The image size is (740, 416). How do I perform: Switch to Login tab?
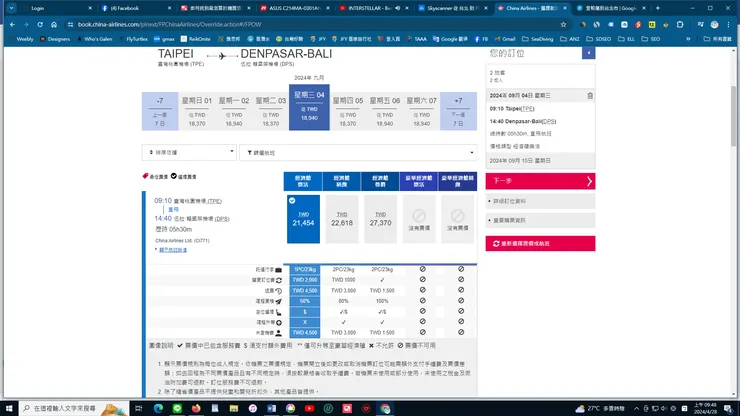click(57, 8)
